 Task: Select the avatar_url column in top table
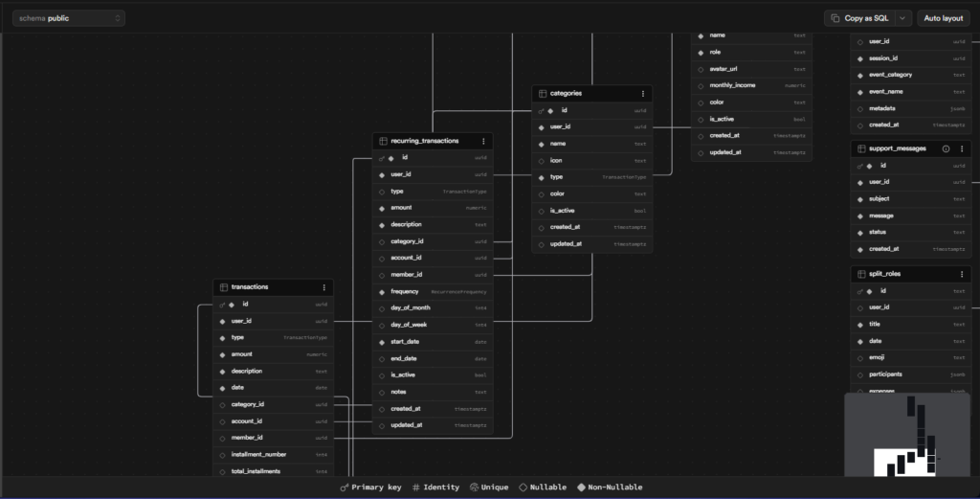coord(752,69)
